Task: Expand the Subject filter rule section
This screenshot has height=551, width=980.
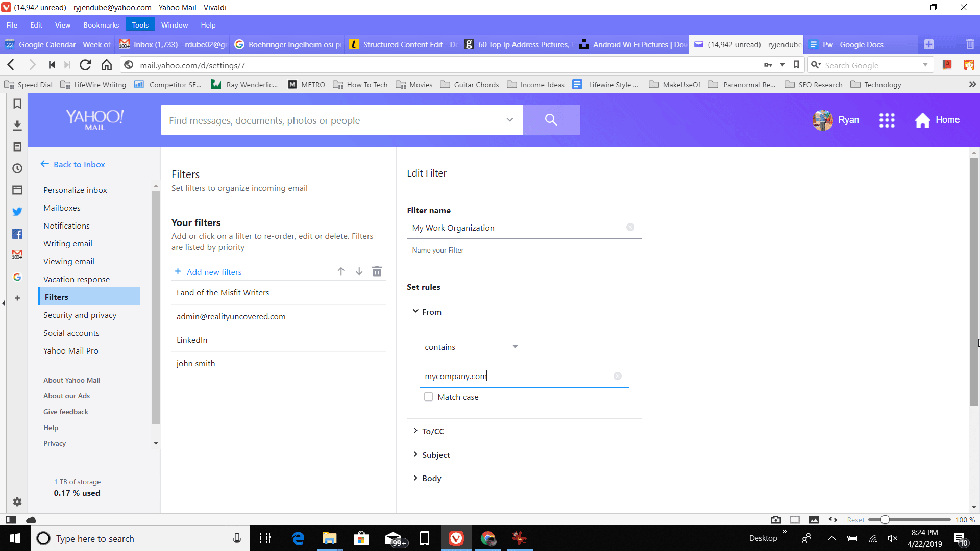Action: coord(436,454)
